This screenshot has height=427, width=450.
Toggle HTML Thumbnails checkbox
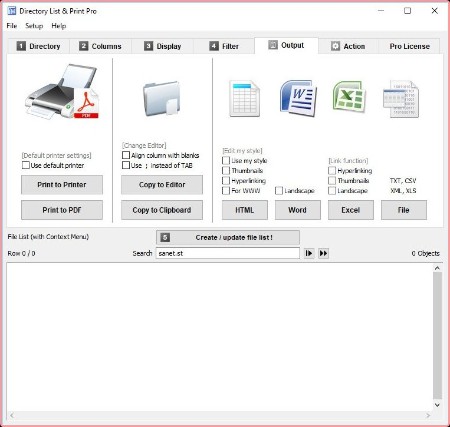pyautogui.click(x=226, y=171)
